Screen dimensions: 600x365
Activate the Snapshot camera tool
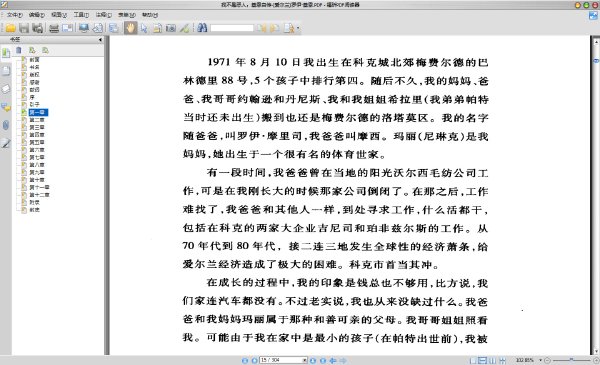click(171, 28)
